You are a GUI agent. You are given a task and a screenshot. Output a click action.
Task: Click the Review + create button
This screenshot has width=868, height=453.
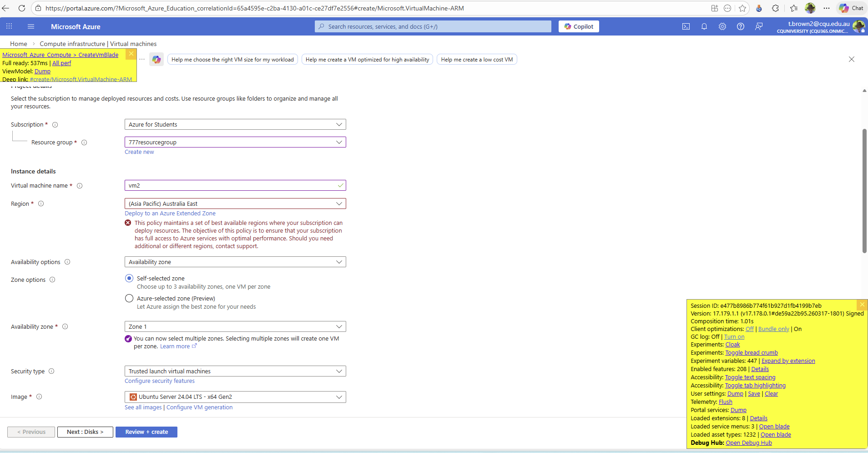tap(146, 432)
